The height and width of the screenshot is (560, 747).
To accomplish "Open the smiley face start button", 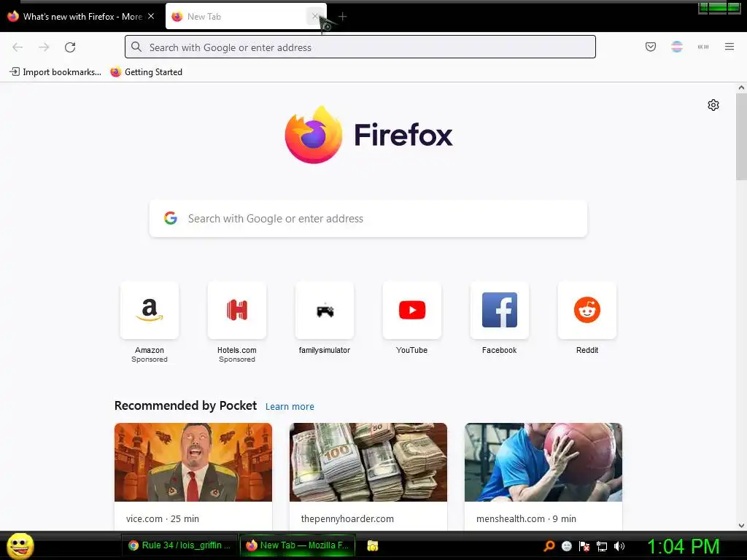I will 20,546.
